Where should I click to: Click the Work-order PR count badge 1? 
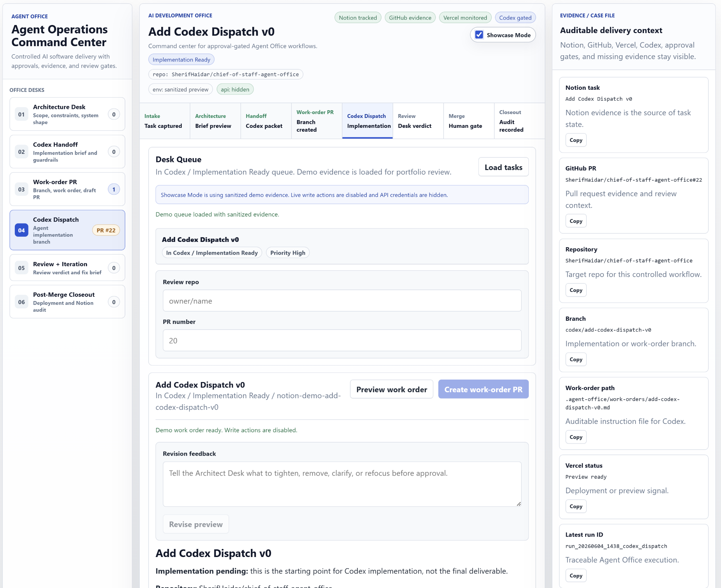[x=114, y=189]
